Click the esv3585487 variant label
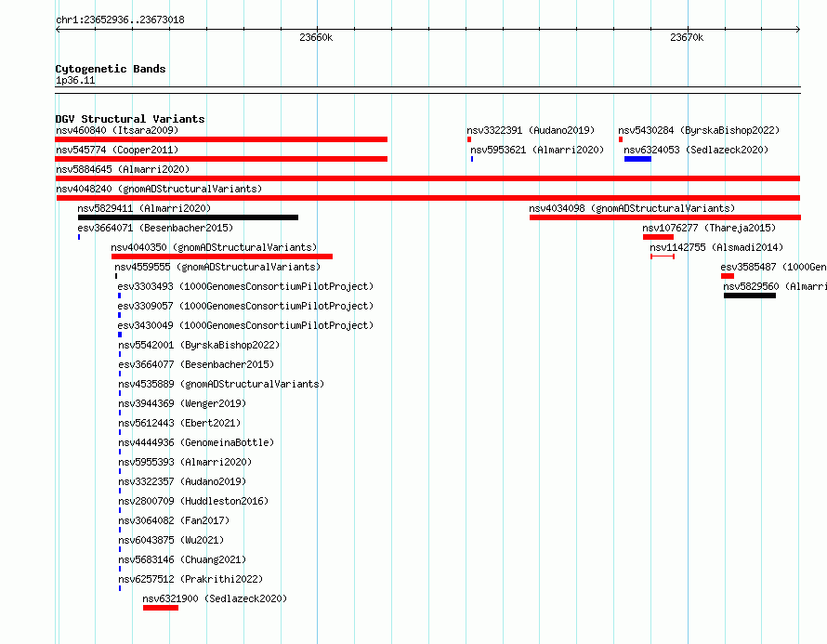 773,267
